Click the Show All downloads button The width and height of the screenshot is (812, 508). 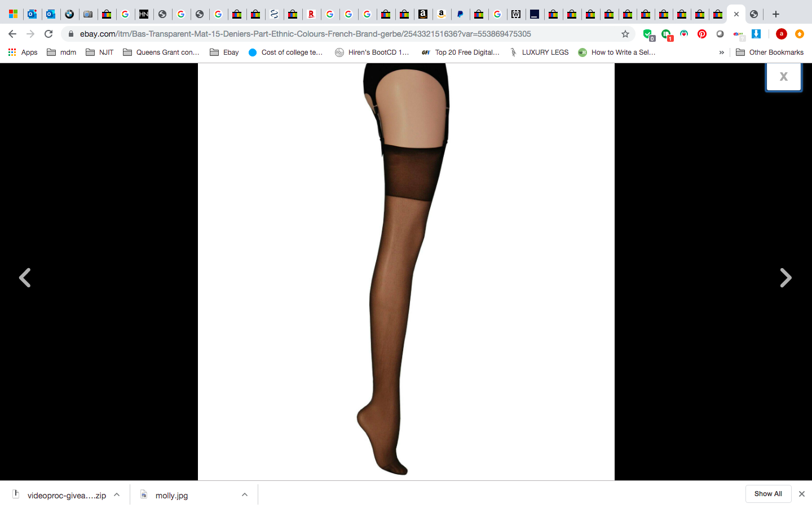coord(768,494)
